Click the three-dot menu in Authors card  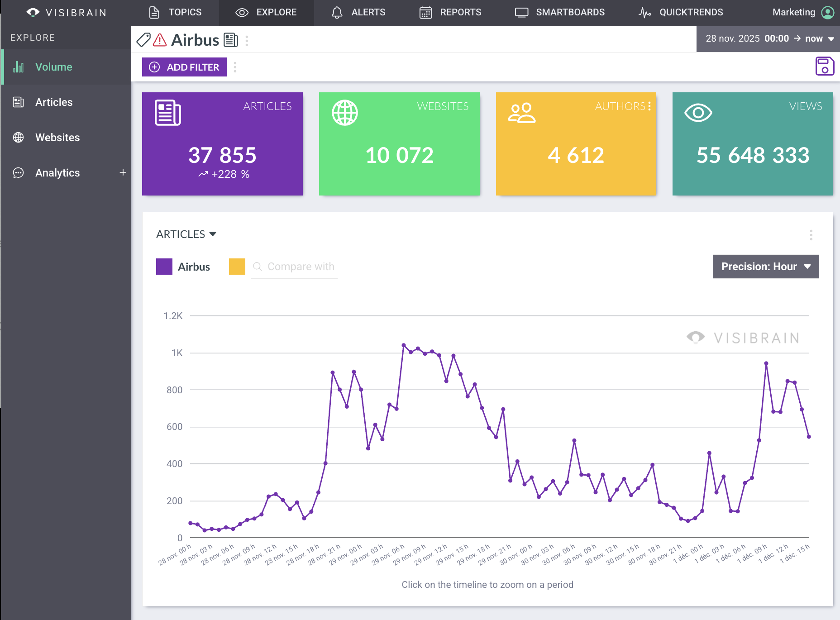tap(649, 106)
